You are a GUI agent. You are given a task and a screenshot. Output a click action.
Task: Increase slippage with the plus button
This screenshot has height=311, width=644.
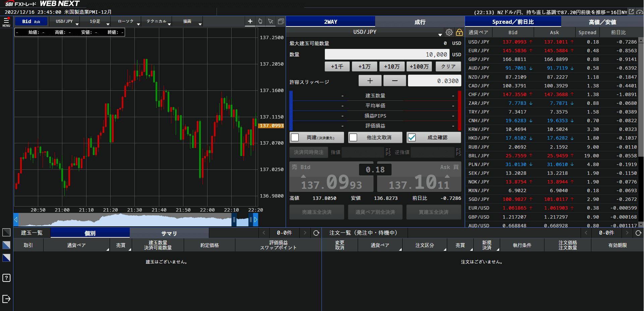coord(370,81)
